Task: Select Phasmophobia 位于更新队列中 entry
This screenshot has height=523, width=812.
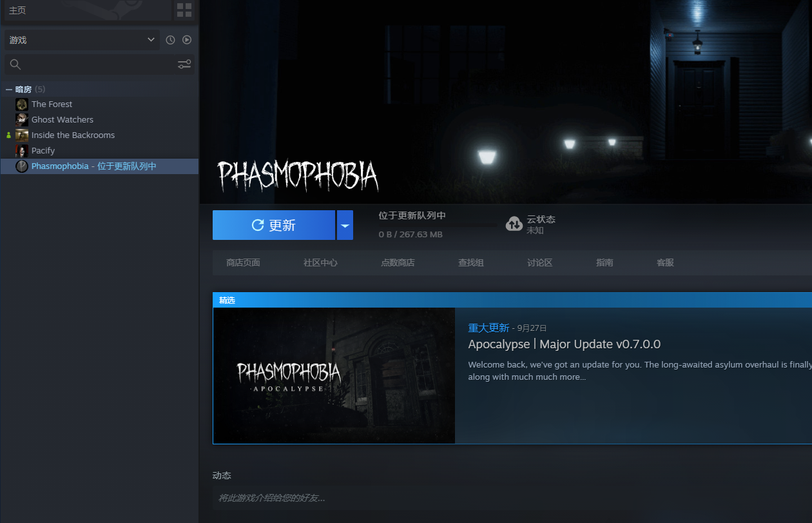Action: click(x=99, y=166)
